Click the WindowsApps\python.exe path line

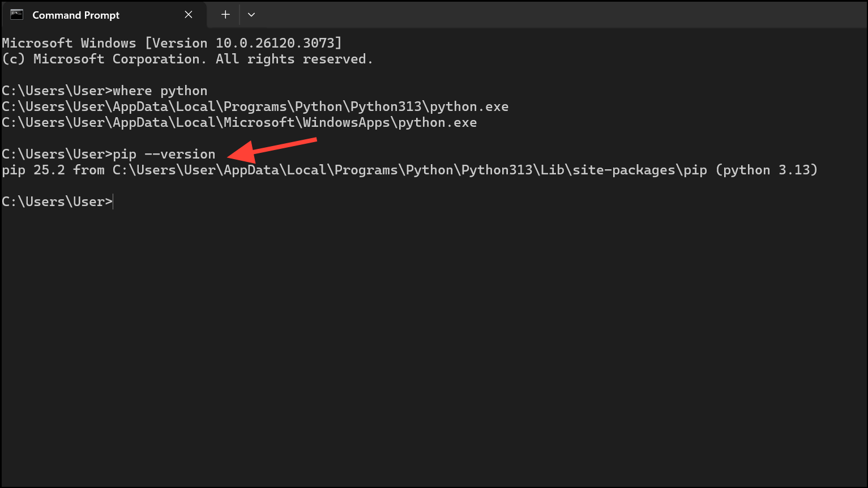(x=240, y=122)
